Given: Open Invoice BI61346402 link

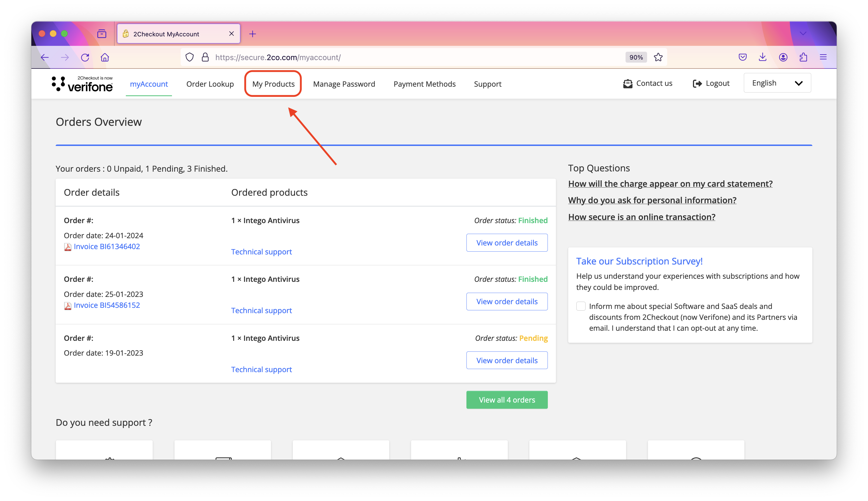Looking at the screenshot, I should click(107, 246).
